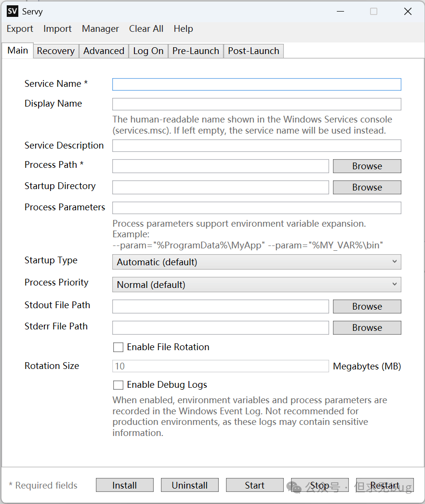Viewport: 425px width, 504px height.
Task: Open the Process Priority dropdown
Action: (x=256, y=285)
